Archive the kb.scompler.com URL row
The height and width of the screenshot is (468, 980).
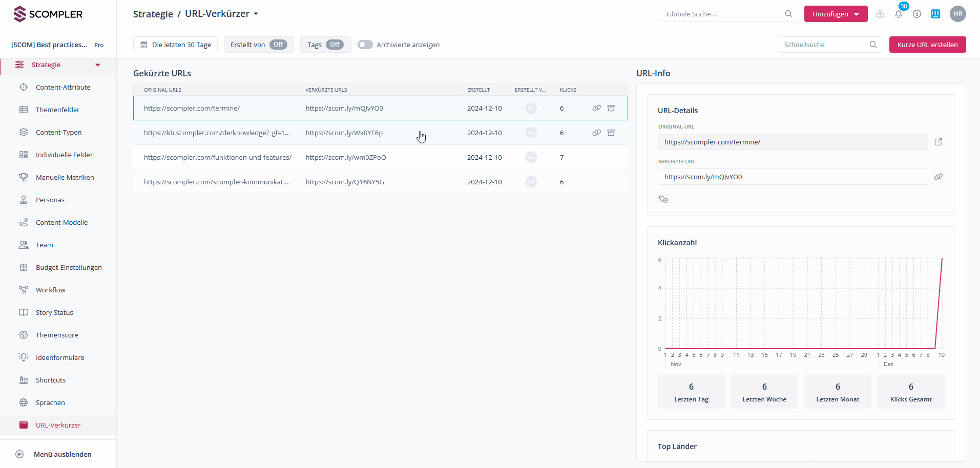(611, 133)
